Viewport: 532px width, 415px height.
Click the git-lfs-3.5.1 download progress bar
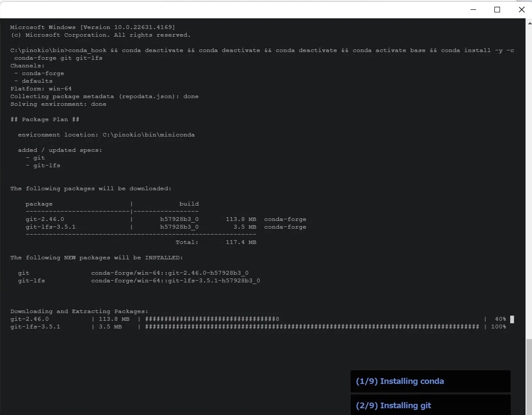[x=312, y=327]
